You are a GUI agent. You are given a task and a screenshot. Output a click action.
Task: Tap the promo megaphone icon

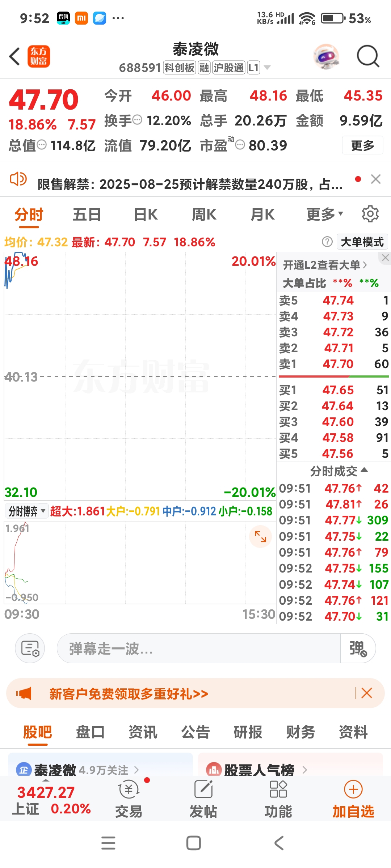click(x=24, y=693)
